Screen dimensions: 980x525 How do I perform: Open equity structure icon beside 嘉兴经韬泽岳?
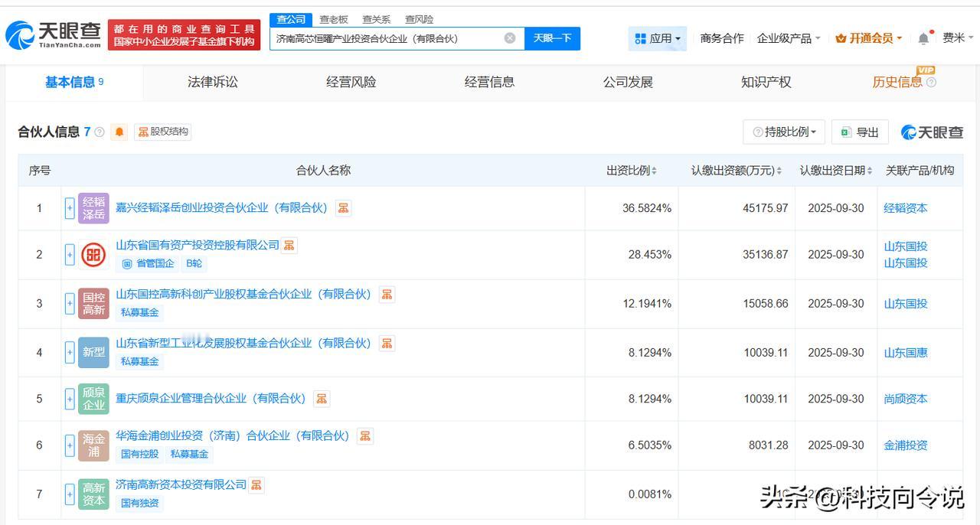[x=344, y=208]
